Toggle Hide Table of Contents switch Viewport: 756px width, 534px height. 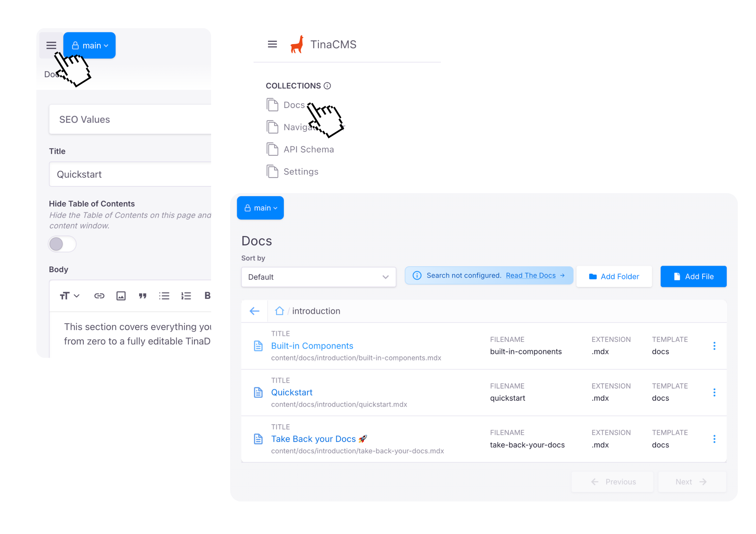pyautogui.click(x=62, y=244)
